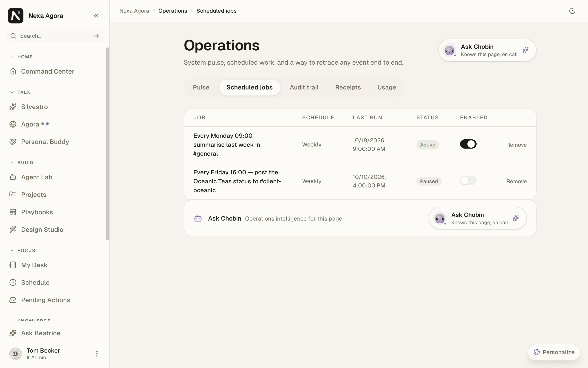Image resolution: width=588 pixels, height=368 pixels.
Task: Click the Active status badge
Action: [427, 145]
